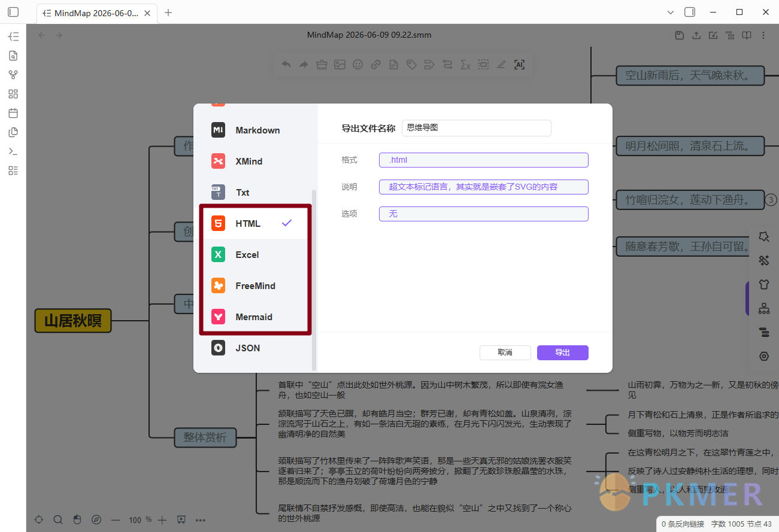Click the 导出 export button
The width and height of the screenshot is (779, 532).
point(562,352)
